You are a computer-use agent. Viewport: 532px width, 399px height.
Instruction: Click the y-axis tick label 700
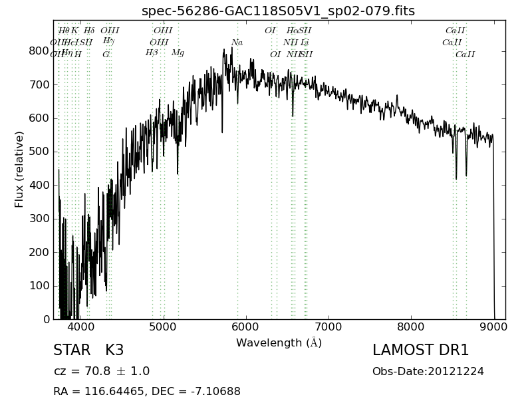click(39, 84)
